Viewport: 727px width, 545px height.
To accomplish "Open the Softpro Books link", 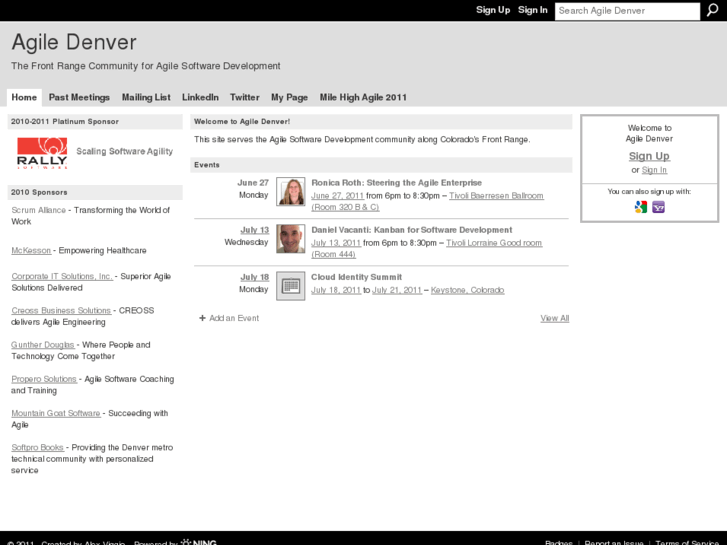I will pos(38,448).
